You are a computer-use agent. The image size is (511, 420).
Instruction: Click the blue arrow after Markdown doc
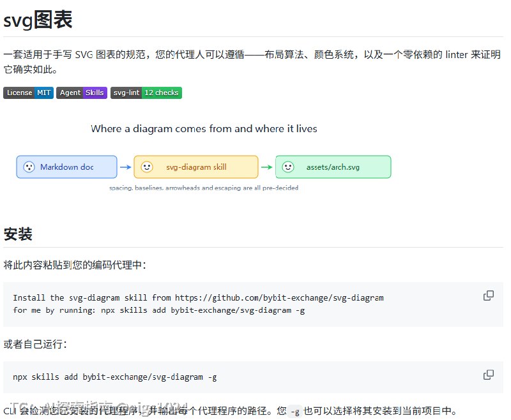pyautogui.click(x=125, y=167)
